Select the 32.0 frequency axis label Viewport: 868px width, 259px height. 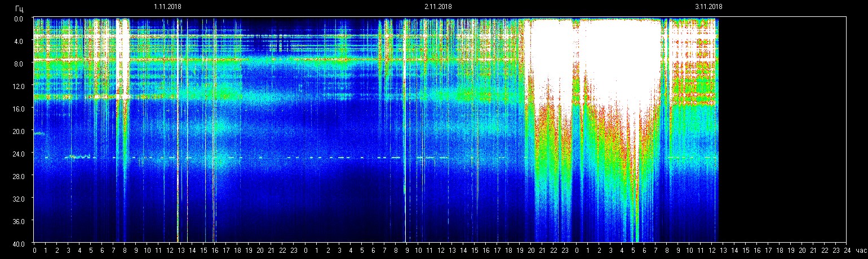coord(19,198)
